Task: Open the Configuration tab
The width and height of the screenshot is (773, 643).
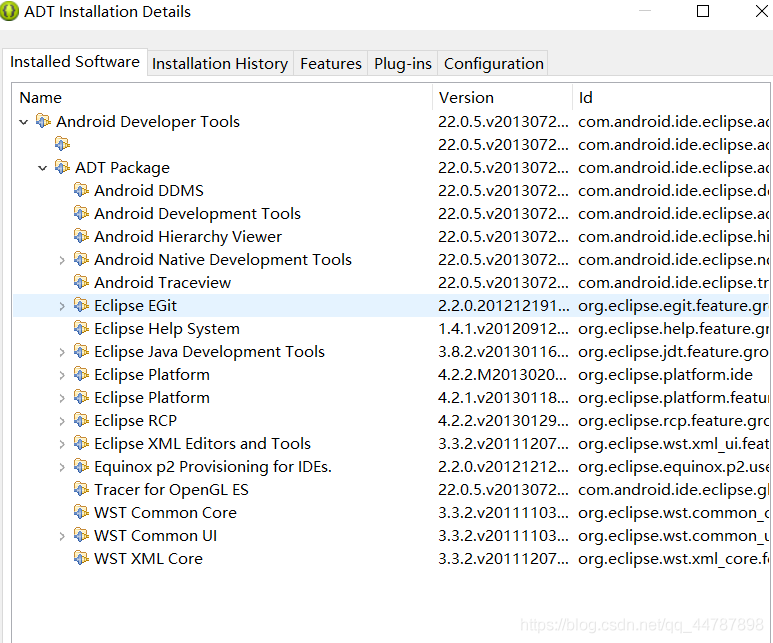Action: (x=493, y=64)
